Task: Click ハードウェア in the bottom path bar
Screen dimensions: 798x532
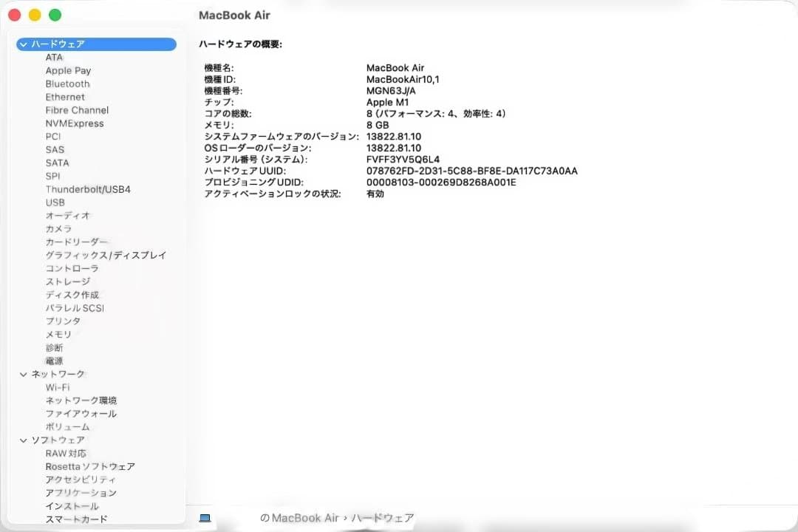Action: tap(382, 518)
